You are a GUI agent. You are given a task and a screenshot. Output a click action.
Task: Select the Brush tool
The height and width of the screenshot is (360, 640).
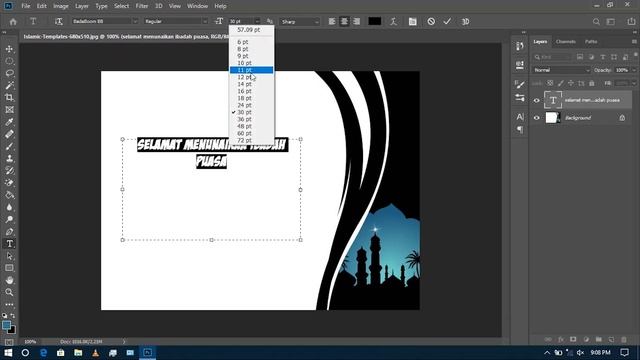(x=9, y=146)
